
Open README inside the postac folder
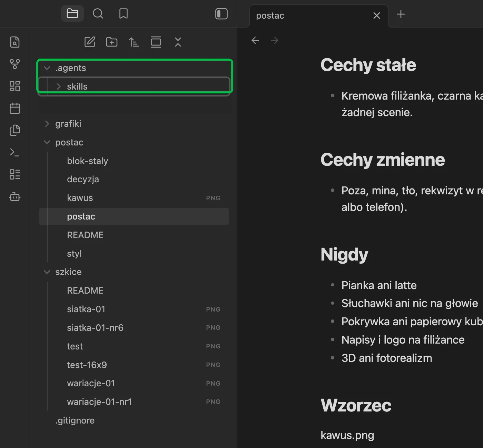pos(134,235)
